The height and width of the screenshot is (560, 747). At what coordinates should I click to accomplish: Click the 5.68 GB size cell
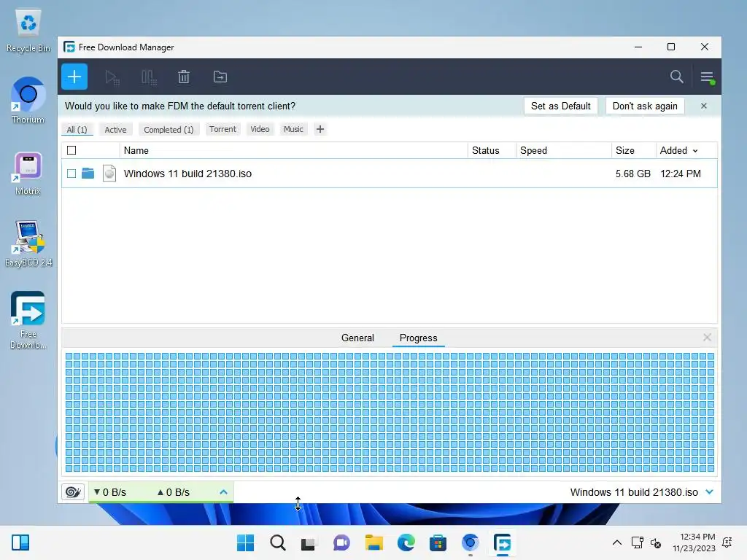(632, 174)
